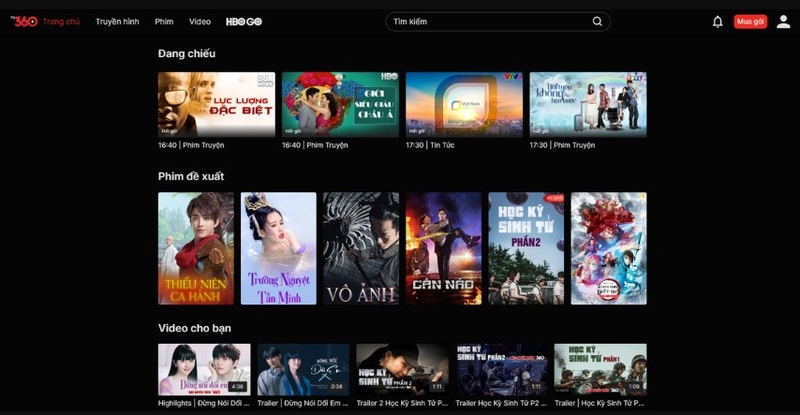Viewport: 800px width, 415px height.
Task: Open the TV360 logo home link
Action: coord(24,21)
